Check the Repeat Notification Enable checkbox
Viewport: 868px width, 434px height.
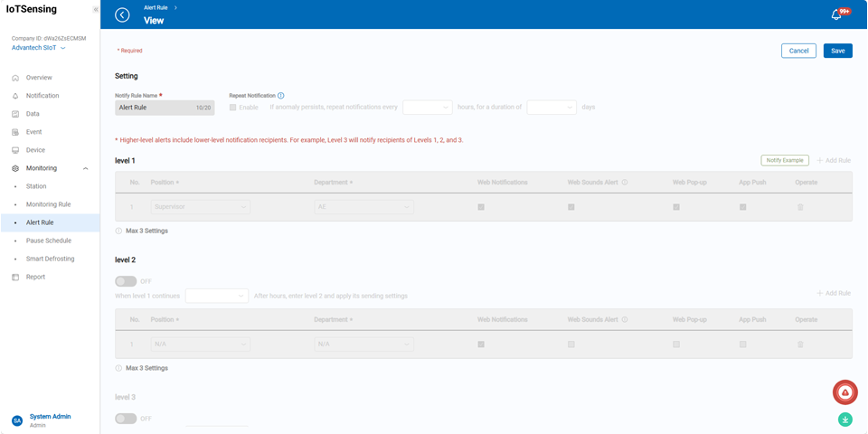[233, 108]
